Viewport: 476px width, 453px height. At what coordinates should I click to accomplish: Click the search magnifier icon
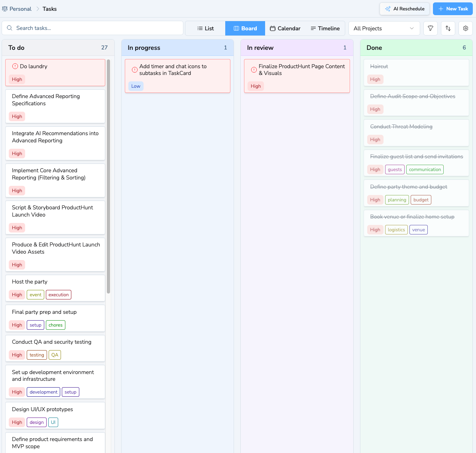pos(10,28)
